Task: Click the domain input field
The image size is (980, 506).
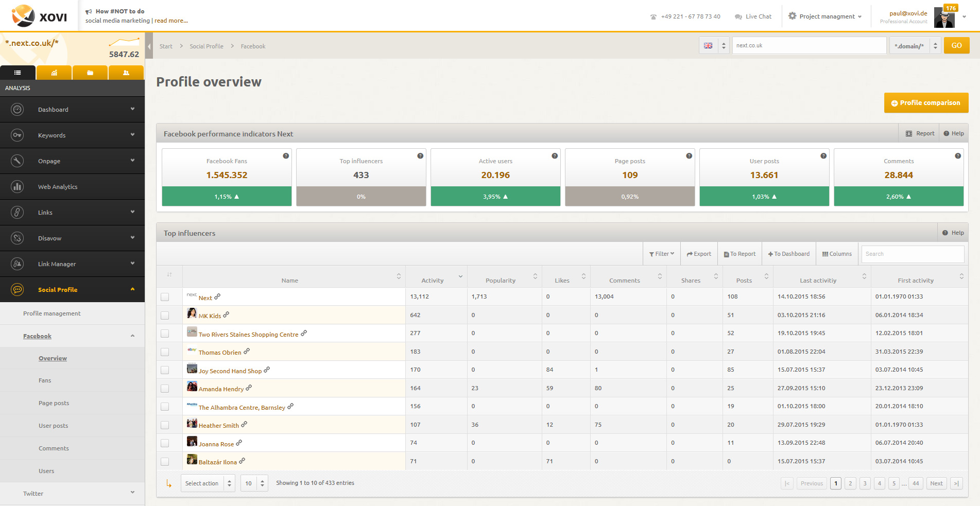Action: click(x=809, y=45)
